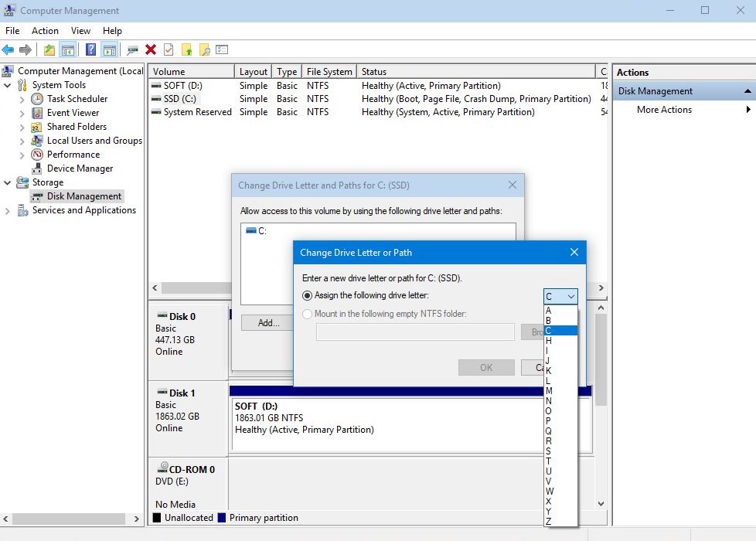The image size is (756, 541).
Task: Click the Add... button
Action: tap(268, 323)
